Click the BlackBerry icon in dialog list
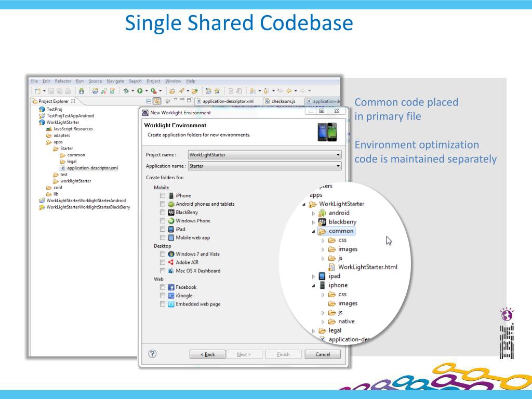532x399 pixels. coord(171,212)
